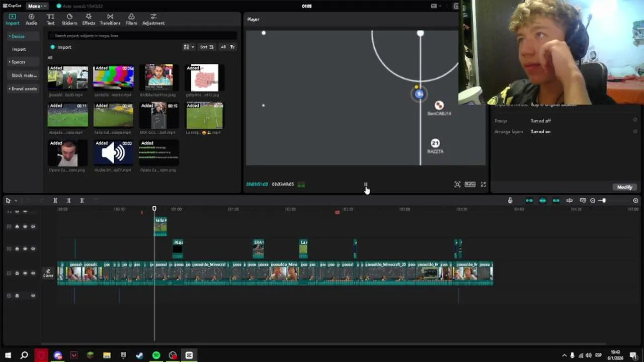Open the Filters tab
The image size is (644, 362).
(131, 20)
